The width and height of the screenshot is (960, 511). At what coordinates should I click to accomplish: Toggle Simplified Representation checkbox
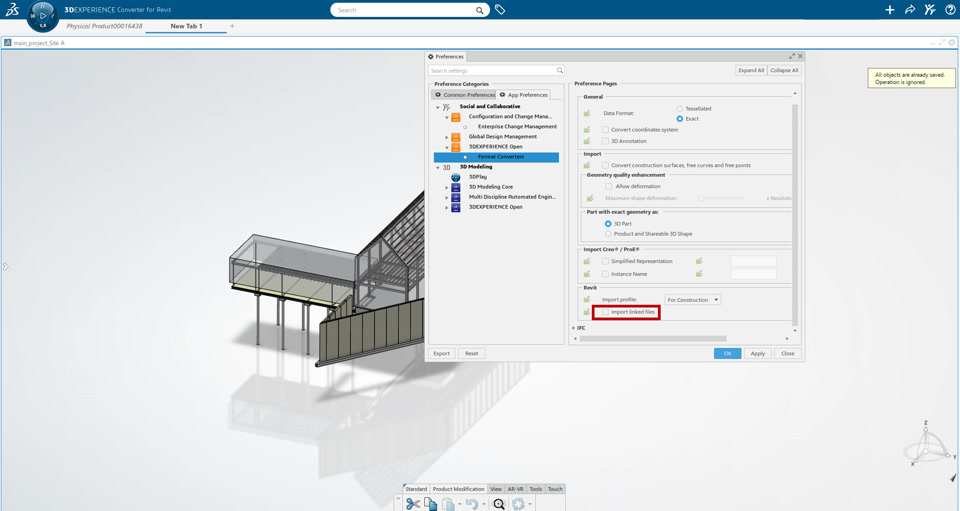[606, 261]
